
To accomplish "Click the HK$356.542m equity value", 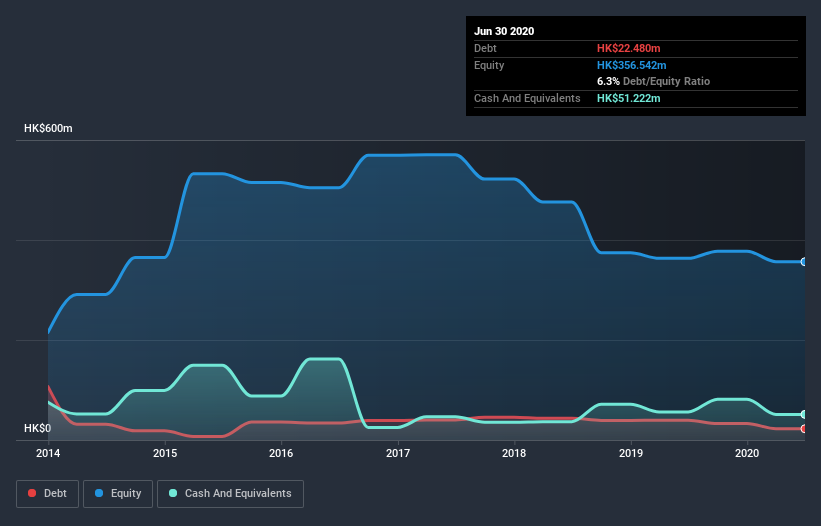I will (x=631, y=65).
